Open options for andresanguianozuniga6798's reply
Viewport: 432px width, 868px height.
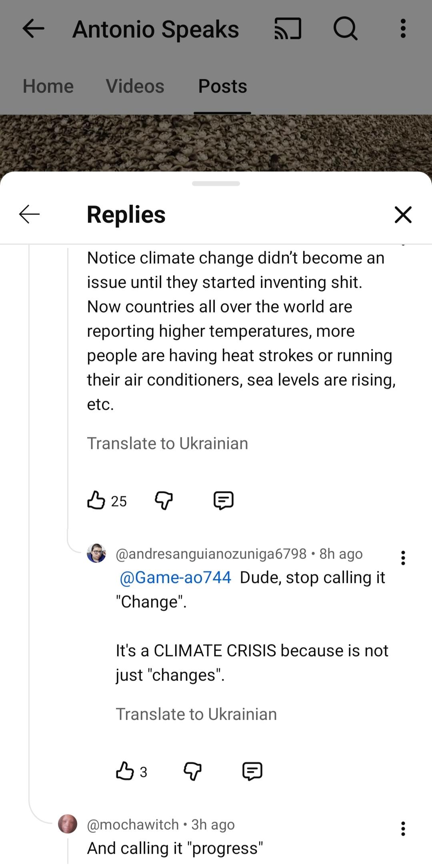[403, 558]
